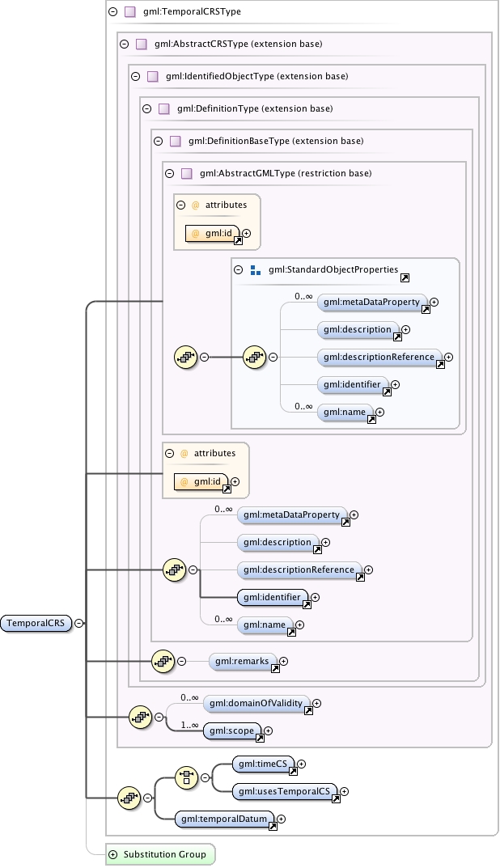500x868 pixels.
Task: Expand the plus beside gml:usesTemporalCS
Action: pos(345,792)
